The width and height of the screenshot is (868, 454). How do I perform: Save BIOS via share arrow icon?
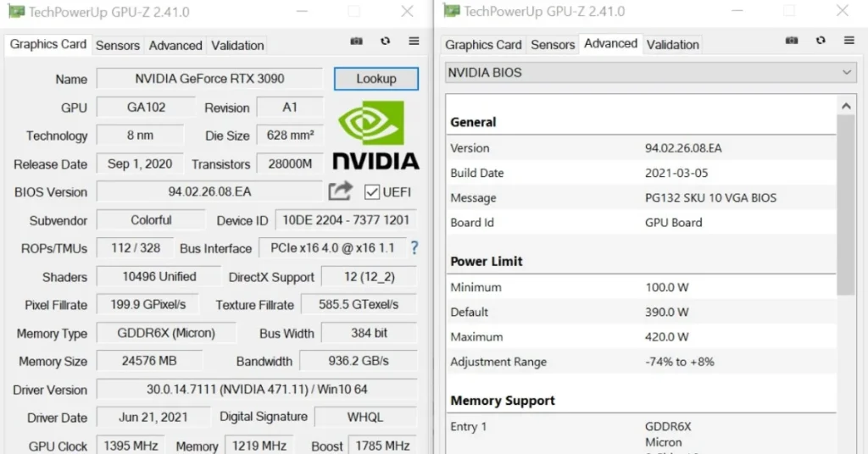pyautogui.click(x=340, y=191)
